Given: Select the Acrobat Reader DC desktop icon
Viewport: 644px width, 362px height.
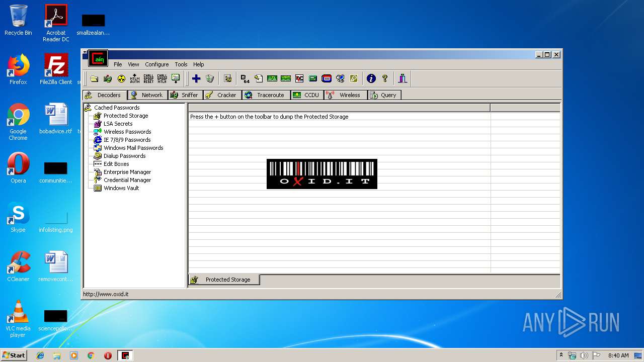Looking at the screenshot, I should pyautogui.click(x=56, y=23).
